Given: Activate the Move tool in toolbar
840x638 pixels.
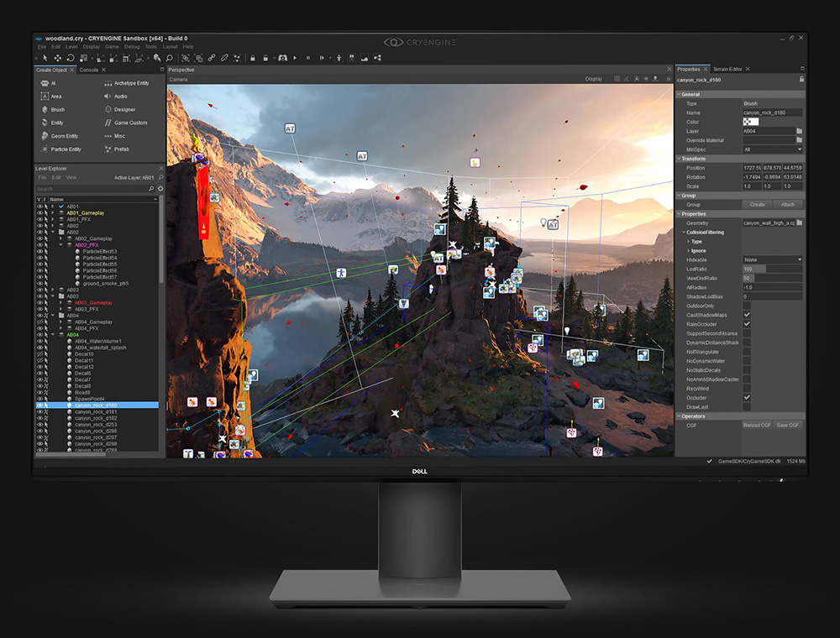Looking at the screenshot, I should click(x=57, y=58).
